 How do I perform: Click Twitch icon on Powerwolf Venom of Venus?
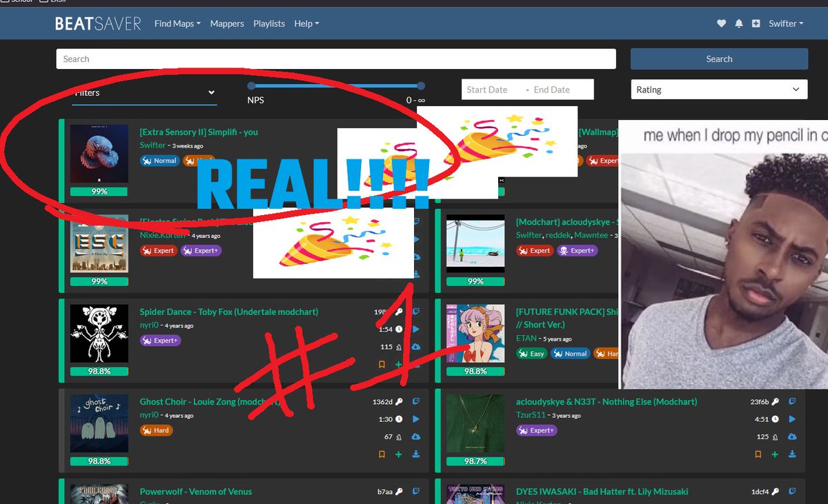[x=416, y=492]
